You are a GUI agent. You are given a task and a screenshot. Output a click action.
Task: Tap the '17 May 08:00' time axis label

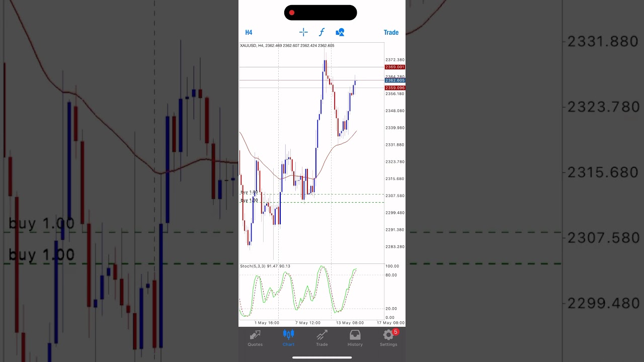(x=391, y=323)
